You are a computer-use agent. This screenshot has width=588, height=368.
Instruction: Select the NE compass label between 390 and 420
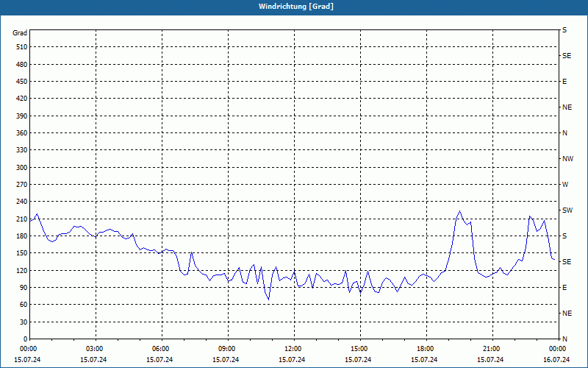(x=567, y=107)
